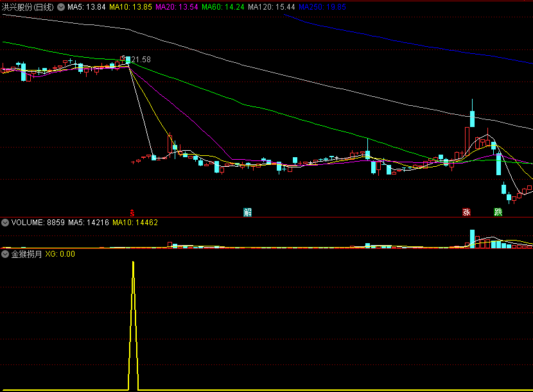Click the 21.58 high price label

tap(141, 60)
